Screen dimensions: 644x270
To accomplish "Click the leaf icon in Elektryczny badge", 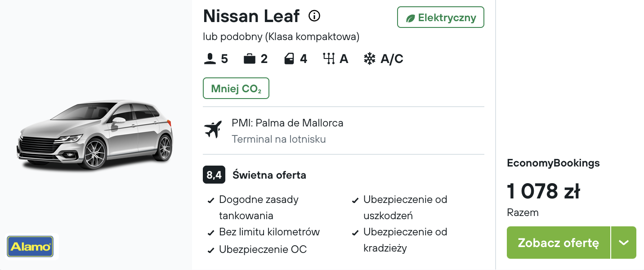I will click(x=410, y=18).
